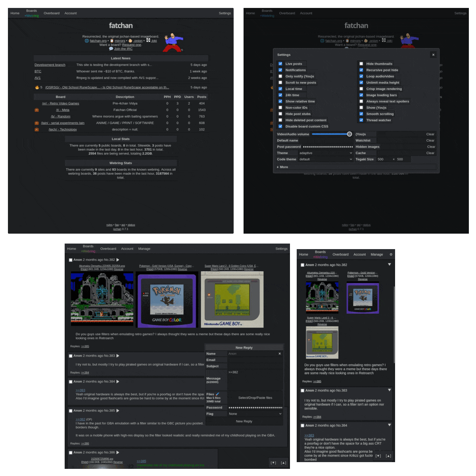Disable the Live posts checkbox
The image size is (476, 476).
[280, 63]
